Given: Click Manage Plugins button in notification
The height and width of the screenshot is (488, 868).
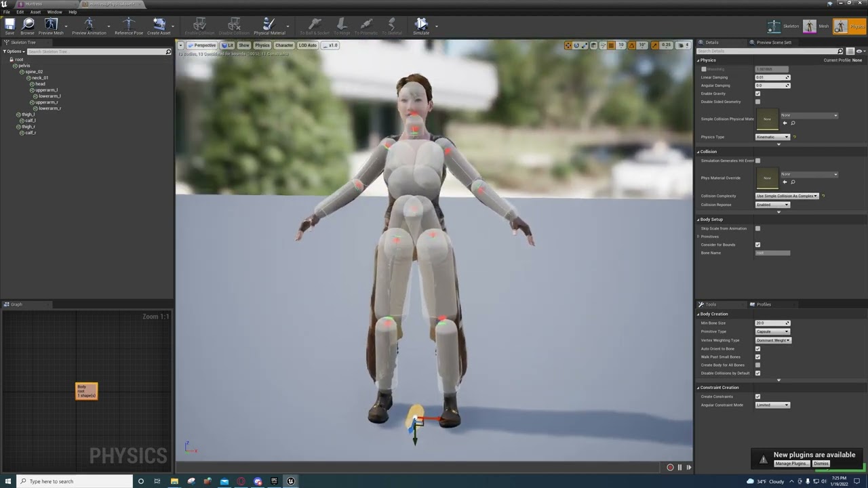Looking at the screenshot, I should 791,464.
